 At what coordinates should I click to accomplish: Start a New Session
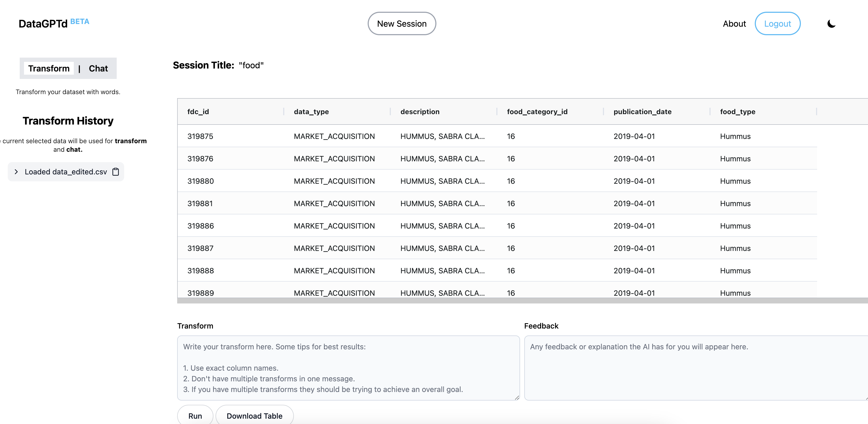click(401, 24)
